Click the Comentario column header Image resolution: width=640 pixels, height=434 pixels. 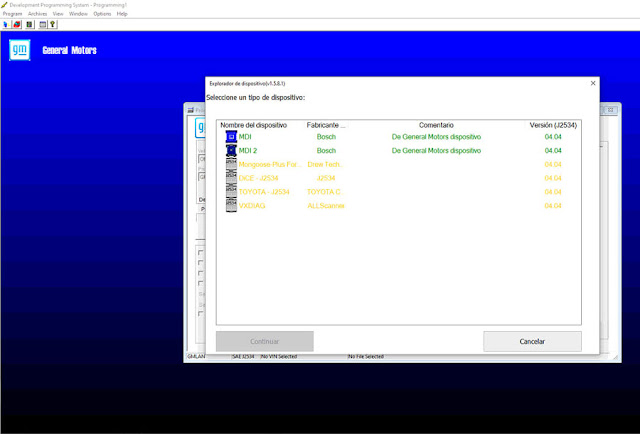436,125
